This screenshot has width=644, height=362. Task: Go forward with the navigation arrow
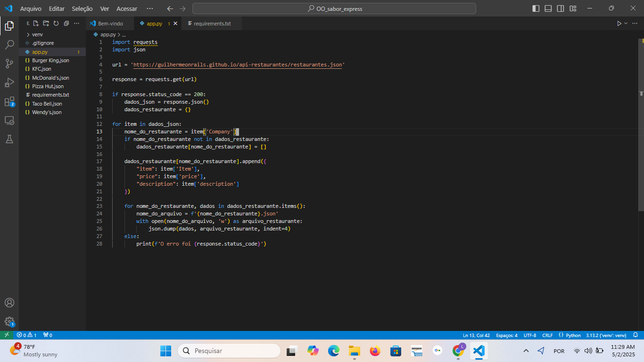point(182,8)
